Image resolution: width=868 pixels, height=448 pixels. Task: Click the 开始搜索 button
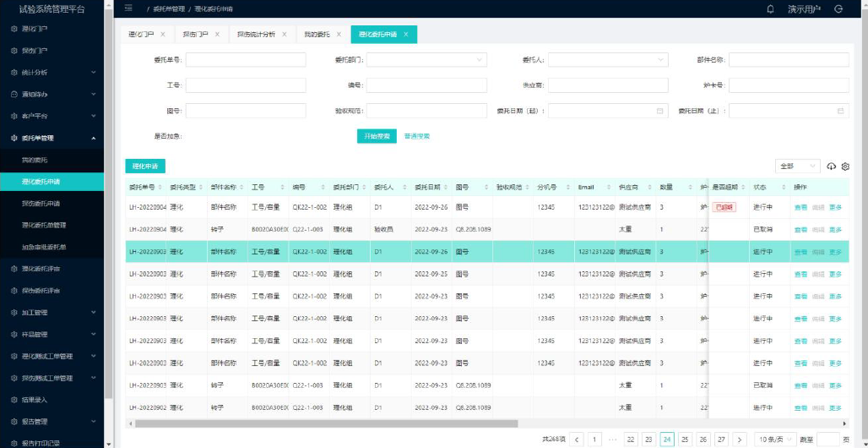point(377,136)
